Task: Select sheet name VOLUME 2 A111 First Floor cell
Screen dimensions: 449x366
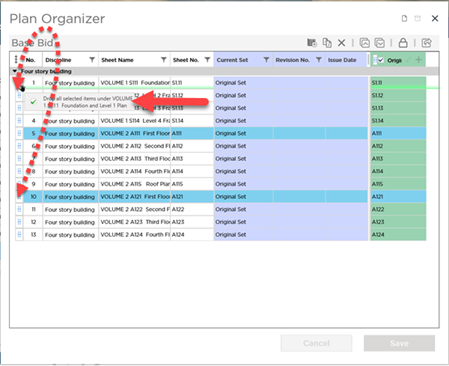Action: 134,133
